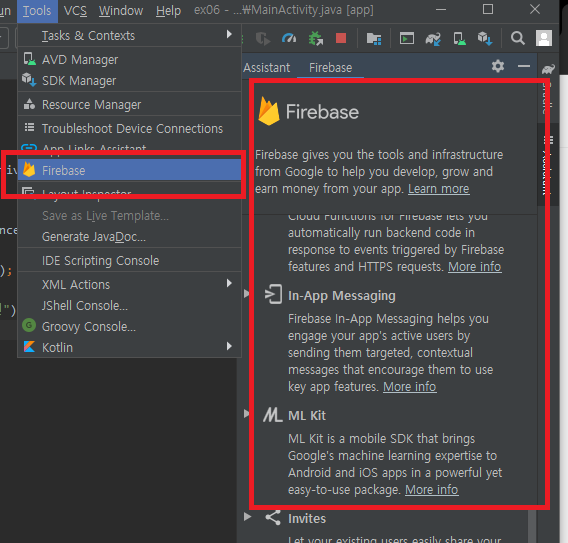The image size is (568, 543).
Task: Sync project with Gradle elephant icon
Action: tap(433, 38)
